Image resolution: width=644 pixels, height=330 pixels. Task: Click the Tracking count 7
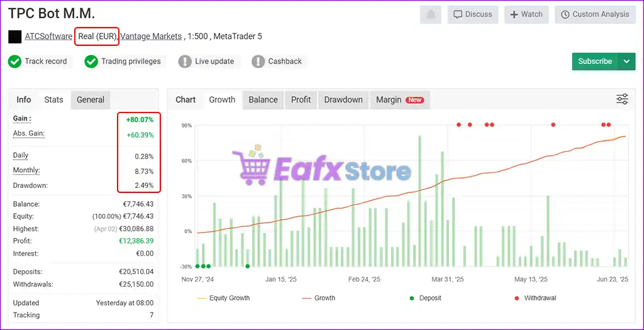pyautogui.click(x=152, y=315)
